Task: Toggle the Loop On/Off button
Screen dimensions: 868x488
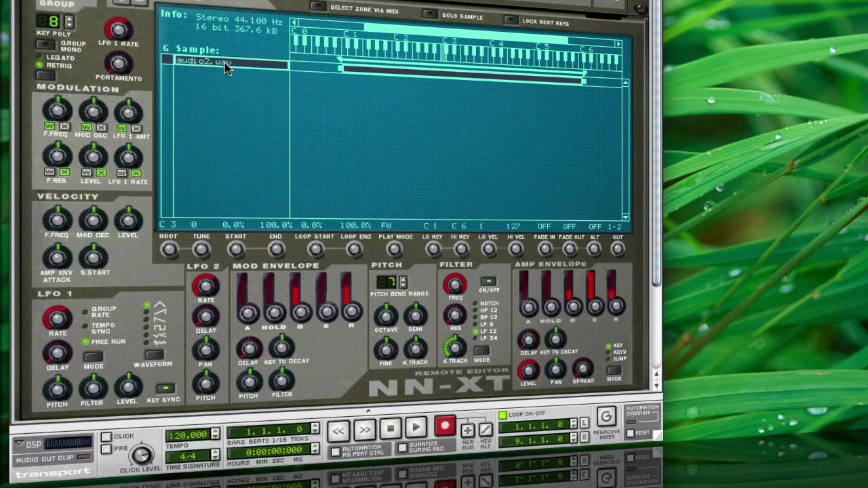Action: (x=502, y=415)
